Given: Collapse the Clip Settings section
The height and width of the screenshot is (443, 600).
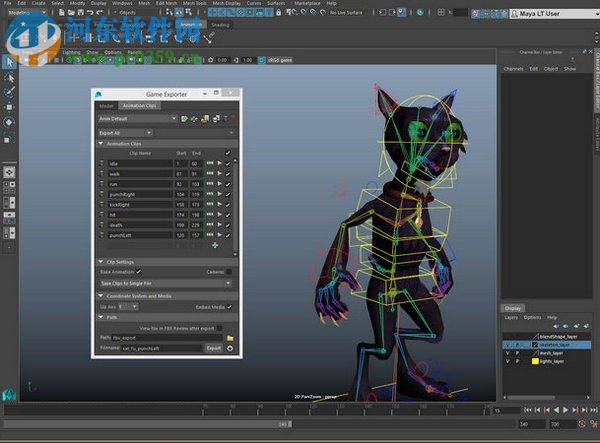Looking at the screenshot, I should 101,262.
